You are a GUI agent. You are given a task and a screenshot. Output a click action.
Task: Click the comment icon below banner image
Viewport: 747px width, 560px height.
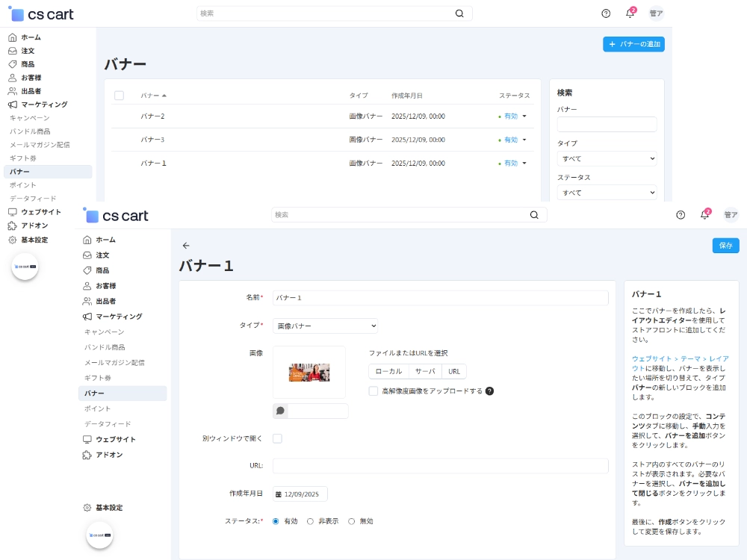[280, 411]
